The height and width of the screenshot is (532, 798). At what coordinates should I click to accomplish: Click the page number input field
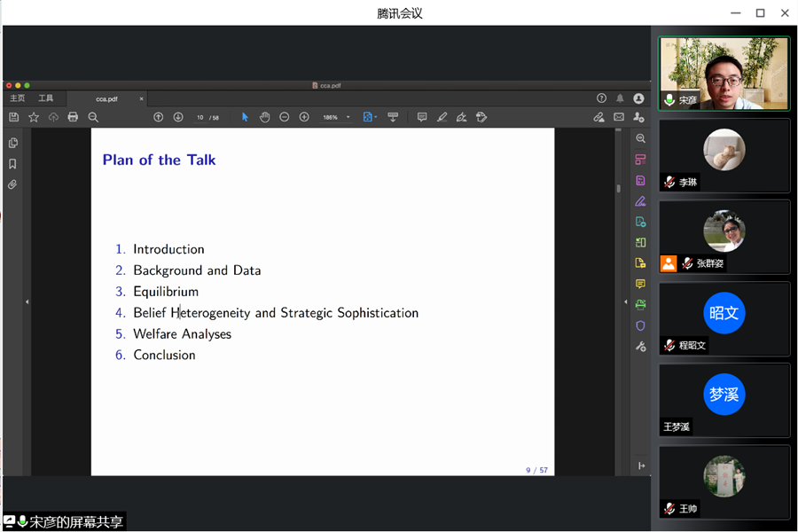[200, 117]
